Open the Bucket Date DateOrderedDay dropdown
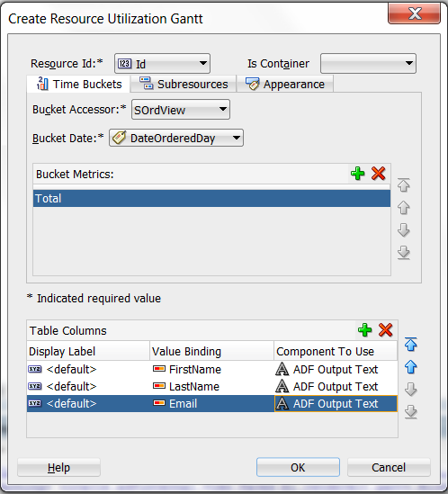The height and width of the screenshot is (494, 448). [x=176, y=138]
